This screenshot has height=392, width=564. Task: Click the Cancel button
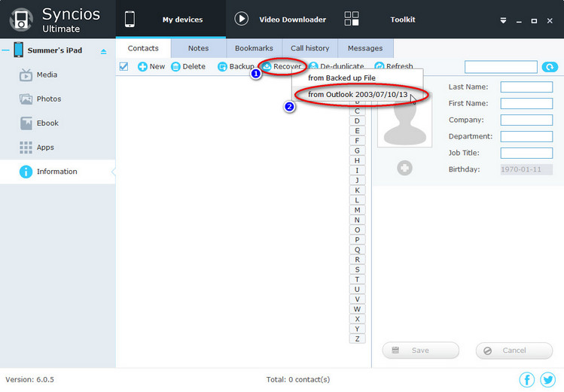514,351
